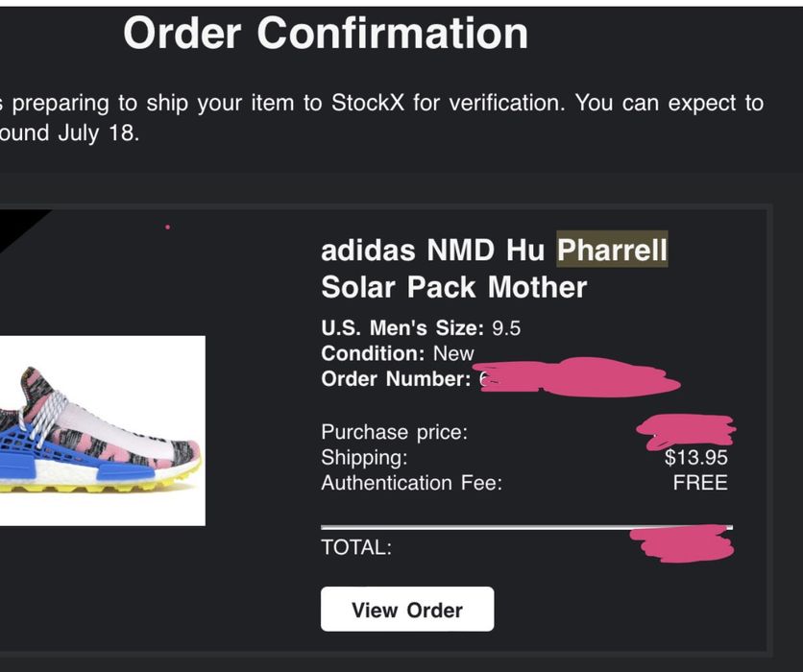Click the U.S. Men's Size label

[x=403, y=328]
